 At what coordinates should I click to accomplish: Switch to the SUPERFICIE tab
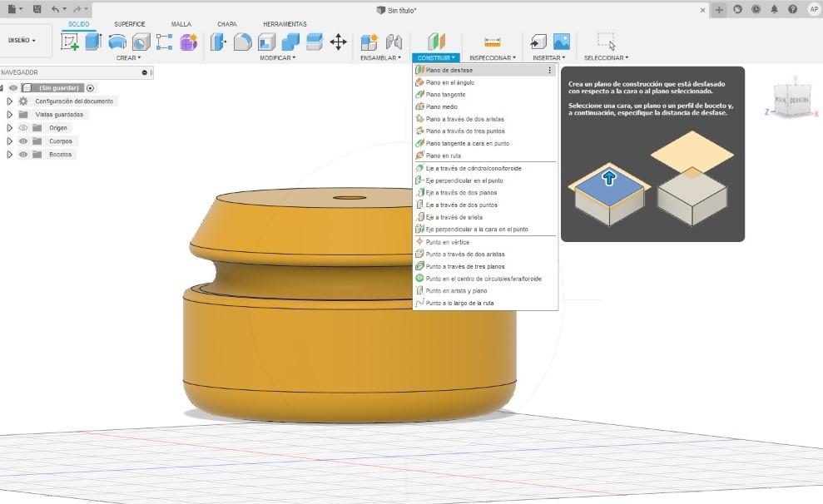pyautogui.click(x=130, y=24)
